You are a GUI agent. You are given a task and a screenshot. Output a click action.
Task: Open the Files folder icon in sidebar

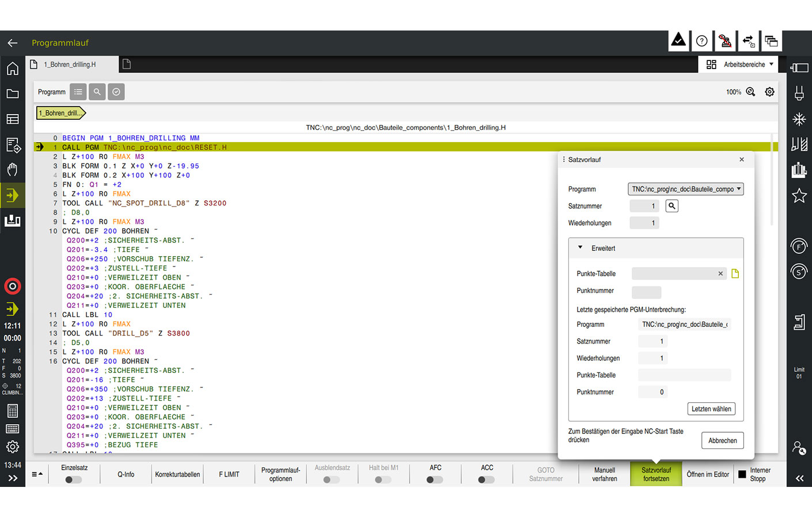(13, 94)
